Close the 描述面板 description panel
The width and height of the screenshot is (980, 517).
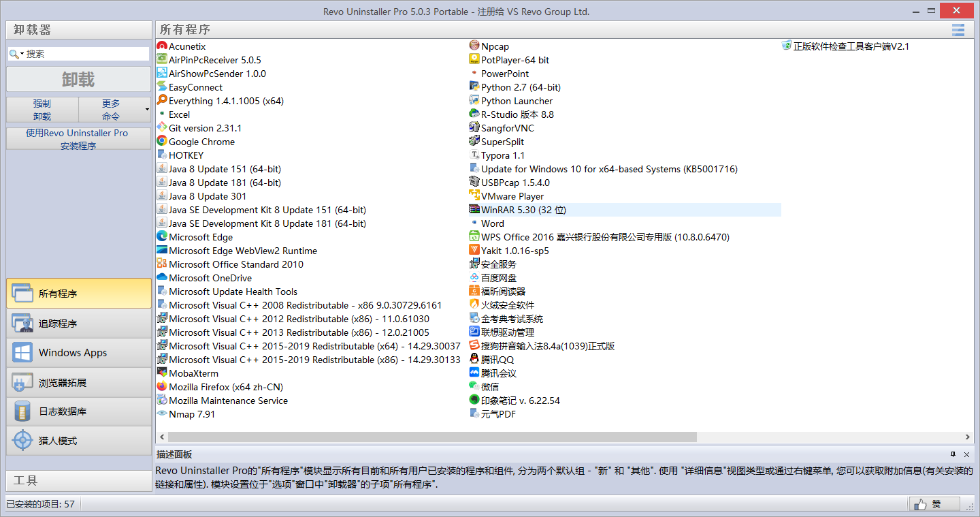pyautogui.click(x=966, y=454)
